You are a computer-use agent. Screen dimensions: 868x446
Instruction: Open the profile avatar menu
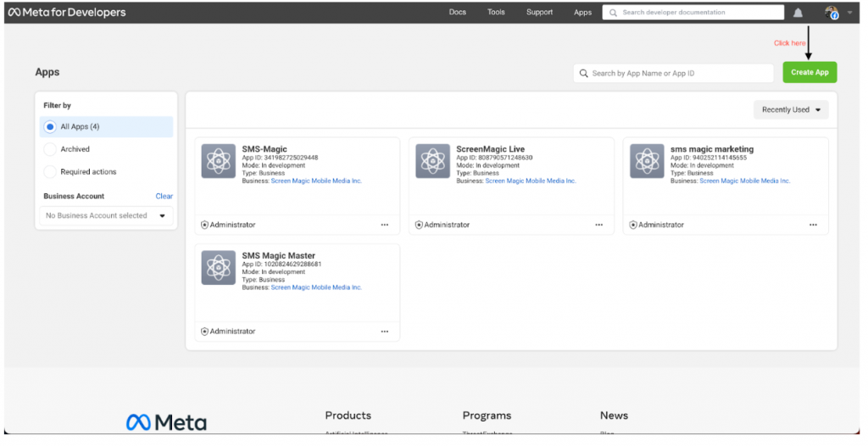[x=832, y=12]
